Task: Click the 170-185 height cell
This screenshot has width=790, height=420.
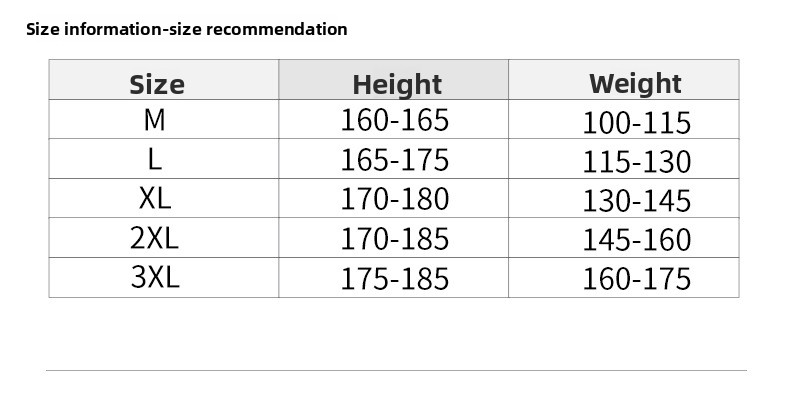Action: tap(395, 239)
